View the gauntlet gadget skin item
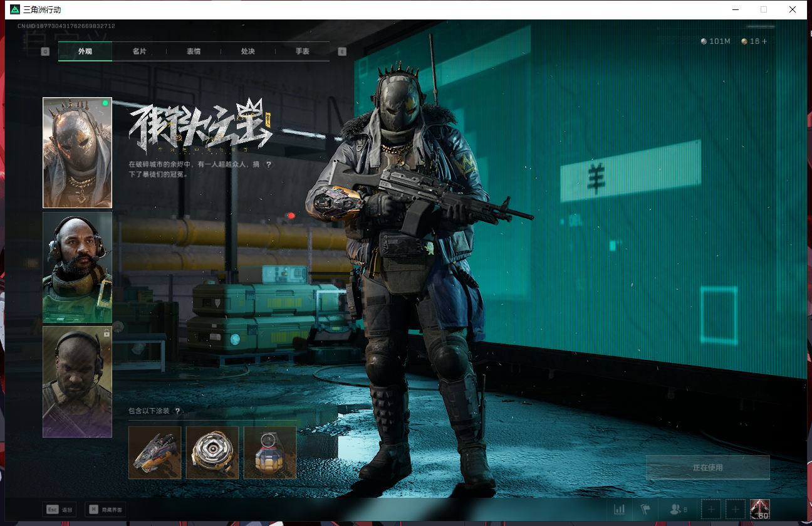This screenshot has height=526, width=812. click(155, 453)
